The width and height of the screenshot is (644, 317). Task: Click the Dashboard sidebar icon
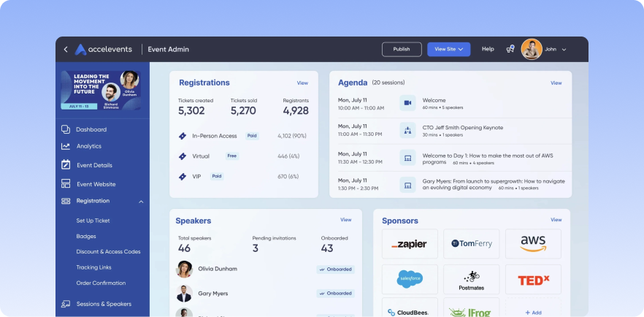(x=66, y=130)
